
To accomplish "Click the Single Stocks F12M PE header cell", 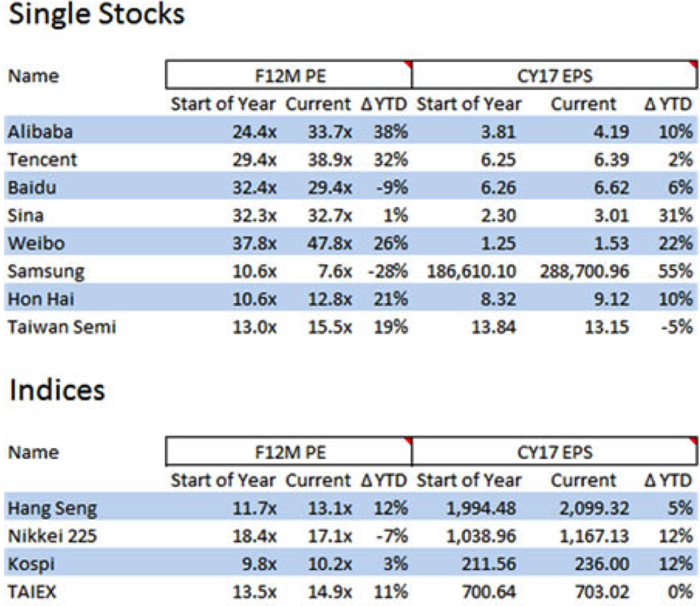I will [x=287, y=76].
